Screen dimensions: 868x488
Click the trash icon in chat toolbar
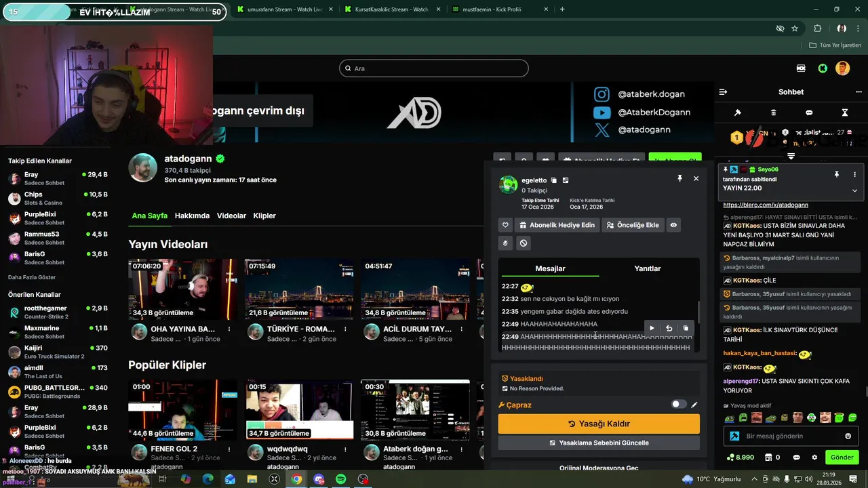(x=774, y=113)
